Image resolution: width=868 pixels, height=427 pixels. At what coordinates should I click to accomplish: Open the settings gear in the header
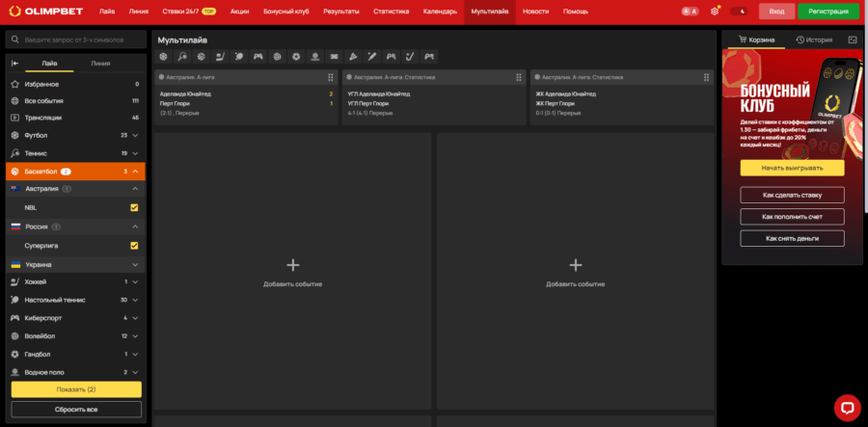[x=715, y=12]
